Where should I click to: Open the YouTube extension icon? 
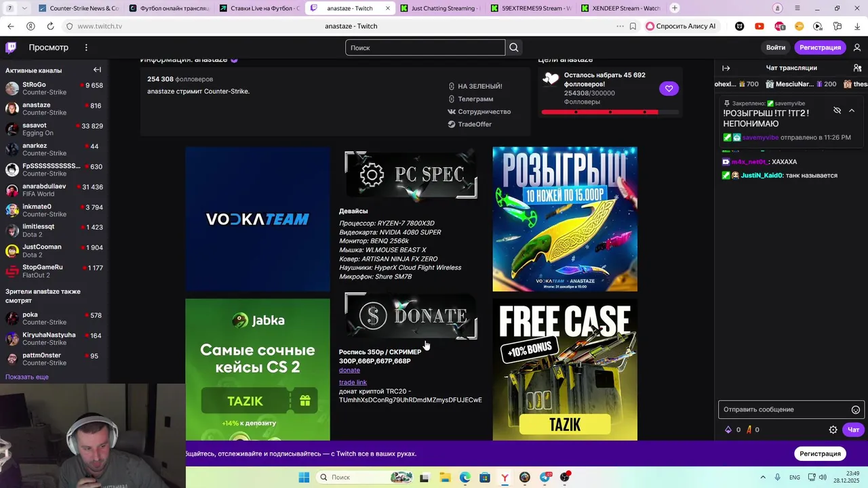[759, 26]
